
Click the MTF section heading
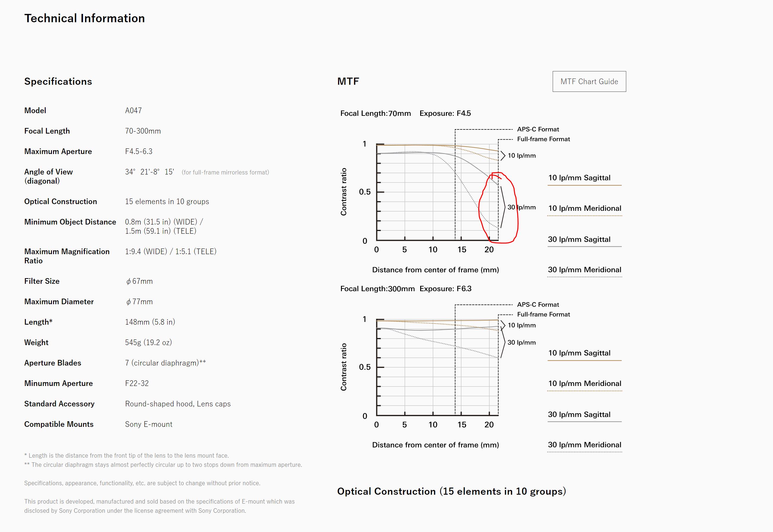point(348,81)
